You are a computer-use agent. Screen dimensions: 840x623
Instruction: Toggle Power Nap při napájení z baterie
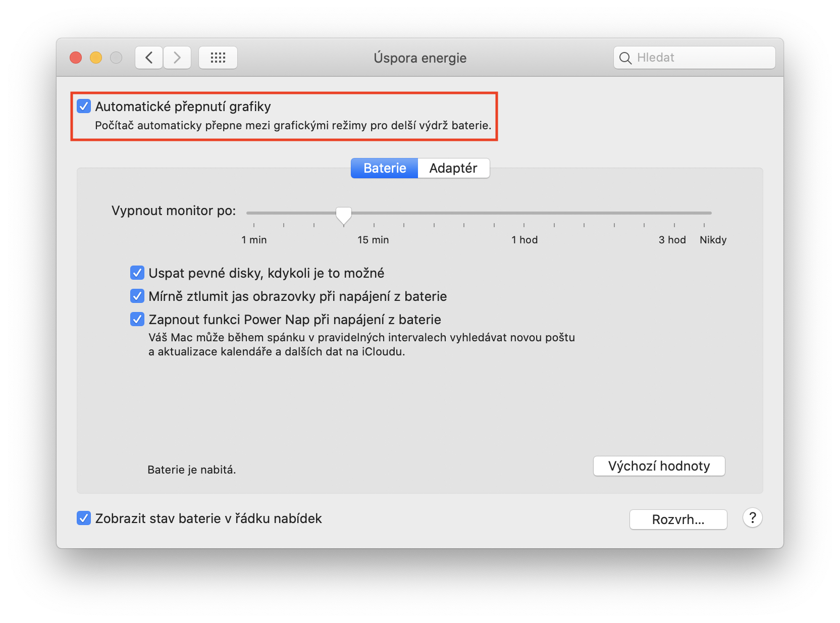pos(137,320)
